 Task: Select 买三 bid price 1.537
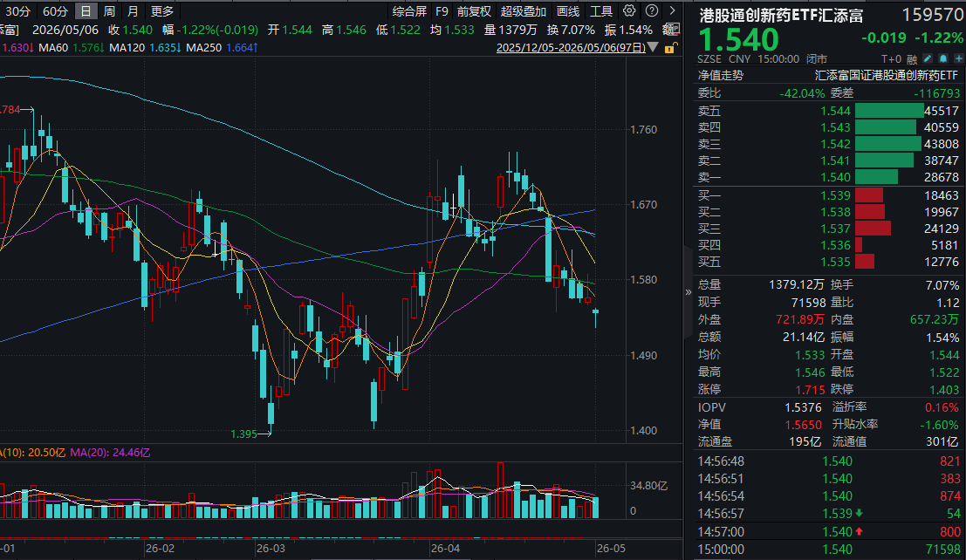835,229
